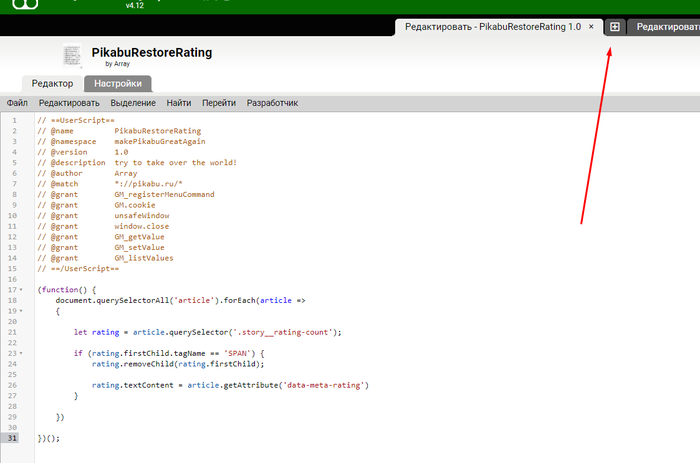Click the plus icon to create new script
This screenshot has width=700, height=463.
(615, 27)
